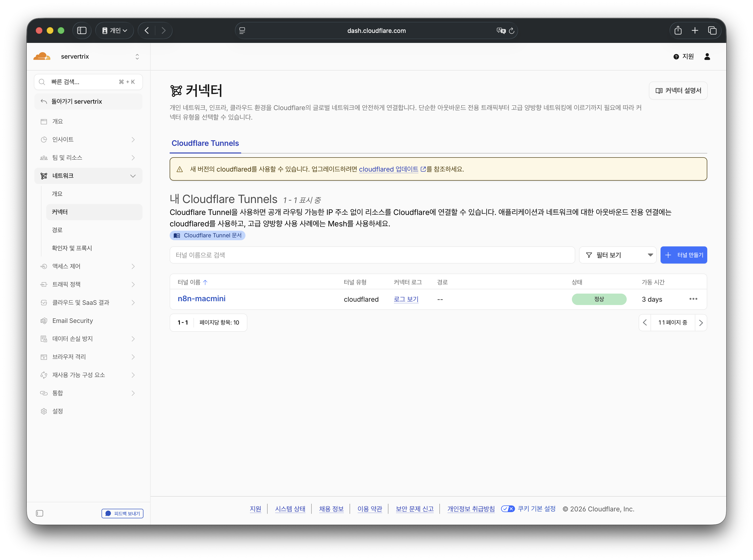Image resolution: width=753 pixels, height=560 pixels.
Task: Collapse the 네트워크 sidebar section
Action: coord(88,176)
